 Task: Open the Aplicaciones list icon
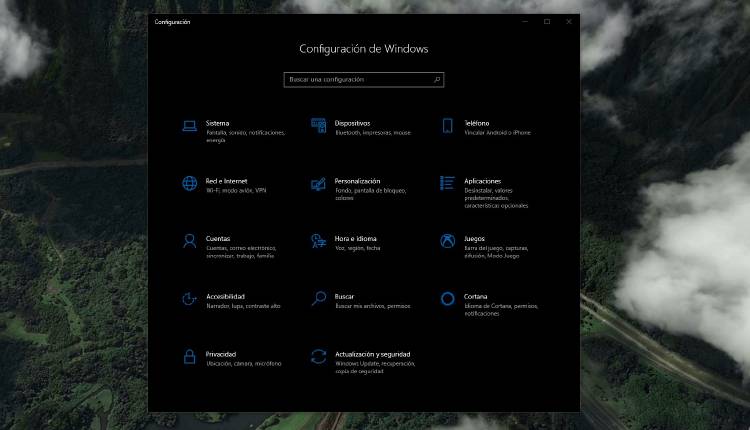click(447, 183)
